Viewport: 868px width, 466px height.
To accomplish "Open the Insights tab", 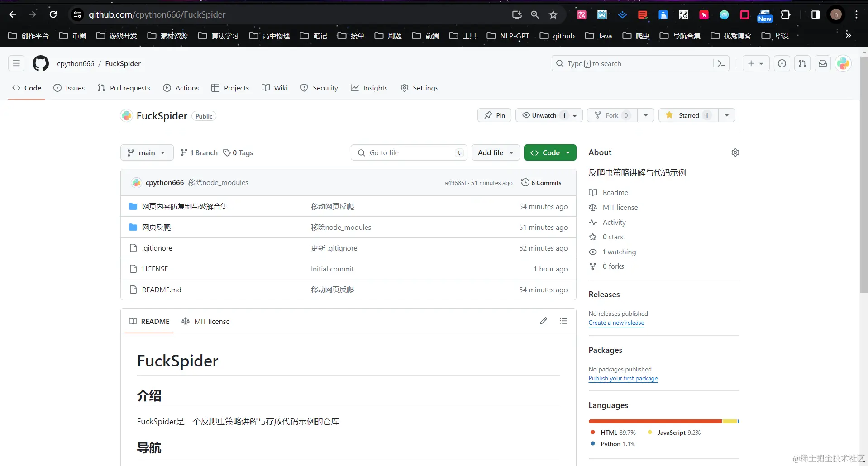I will [x=369, y=88].
